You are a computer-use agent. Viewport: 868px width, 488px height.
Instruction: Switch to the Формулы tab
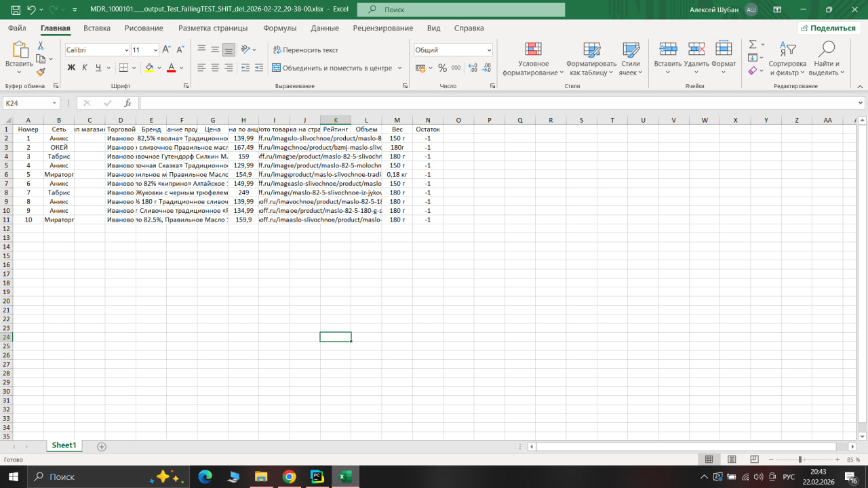point(279,28)
